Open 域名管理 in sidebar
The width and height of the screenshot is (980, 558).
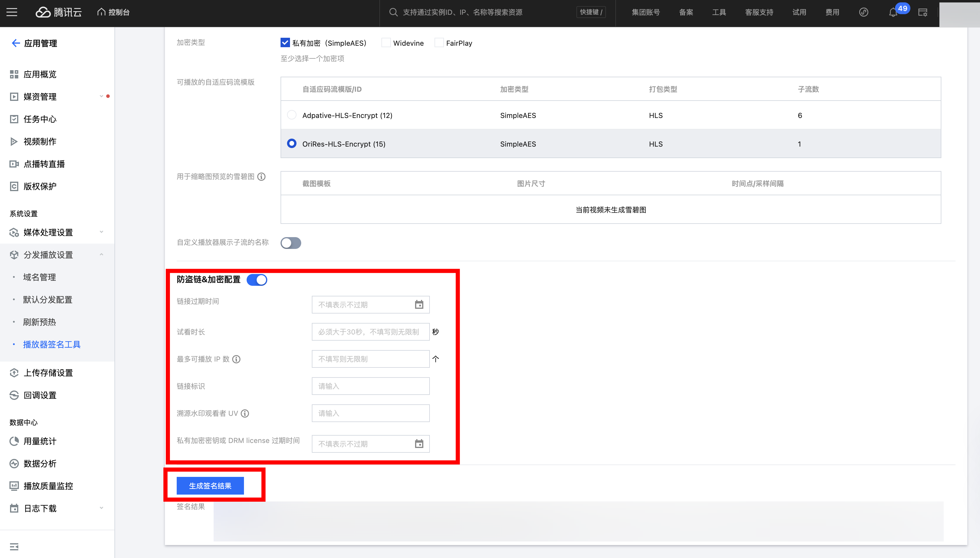tap(40, 277)
